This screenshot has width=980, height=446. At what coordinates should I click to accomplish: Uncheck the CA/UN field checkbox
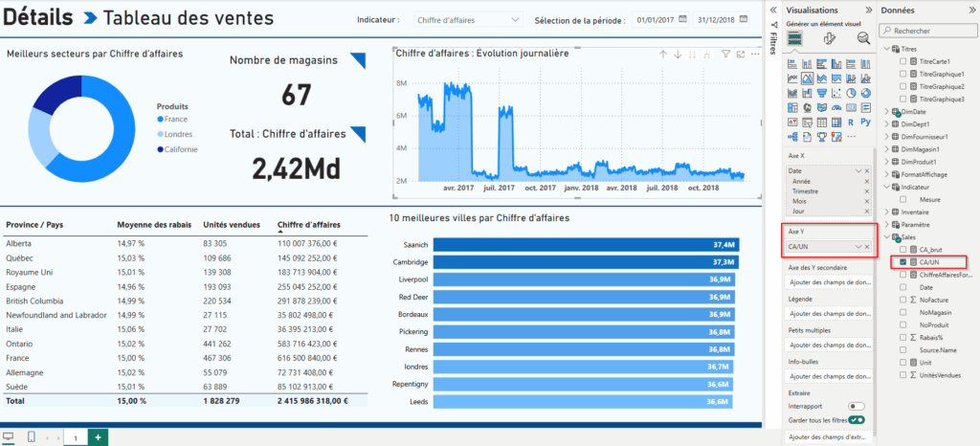(x=903, y=262)
